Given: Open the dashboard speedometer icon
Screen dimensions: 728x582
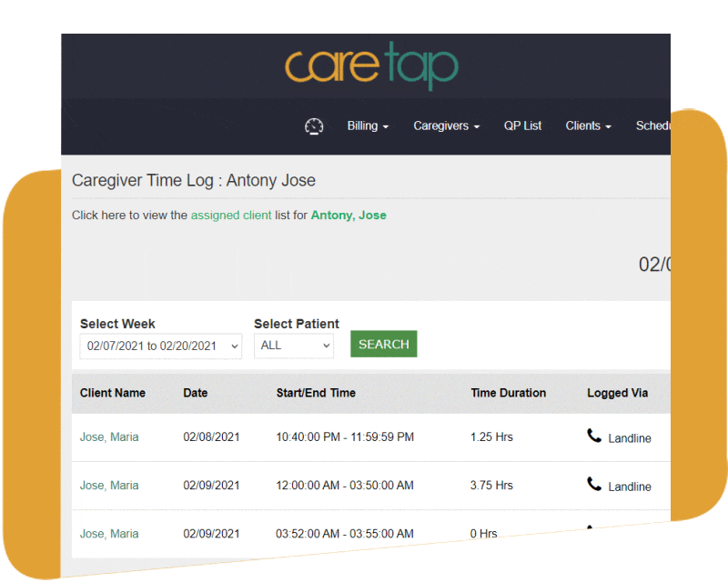Looking at the screenshot, I should tap(314, 126).
